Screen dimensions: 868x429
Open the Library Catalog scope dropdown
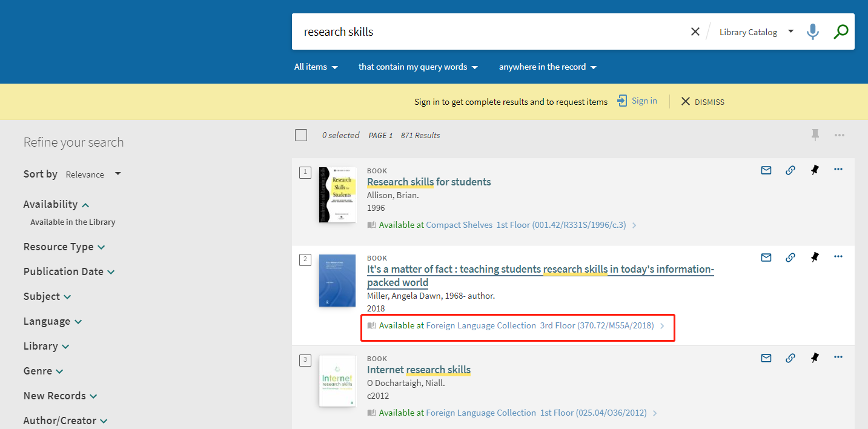coord(756,32)
